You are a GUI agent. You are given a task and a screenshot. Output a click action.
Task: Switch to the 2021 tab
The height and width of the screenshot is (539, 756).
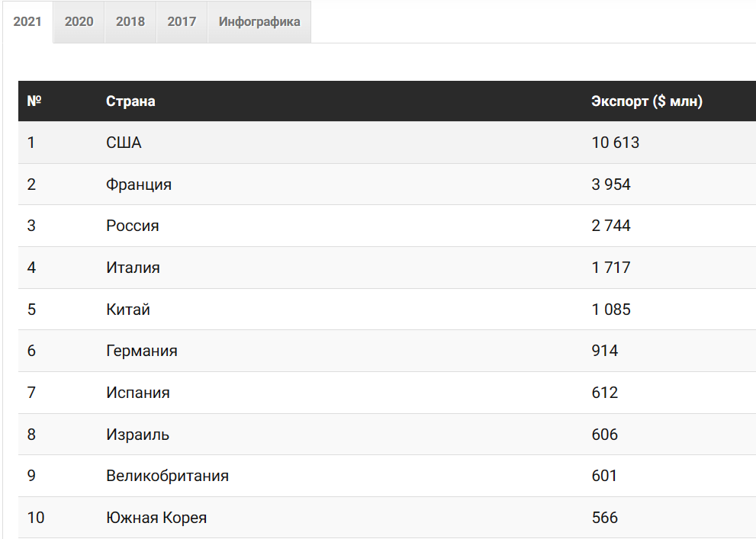click(x=27, y=21)
